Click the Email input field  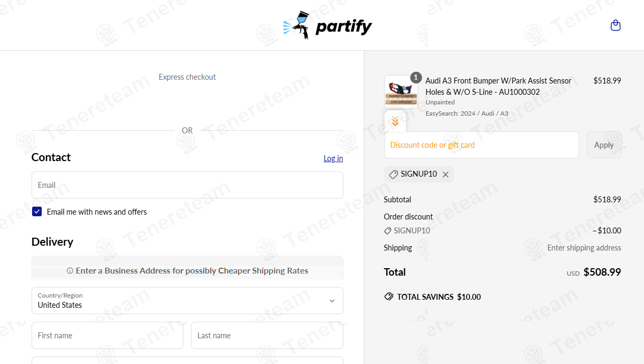(187, 185)
